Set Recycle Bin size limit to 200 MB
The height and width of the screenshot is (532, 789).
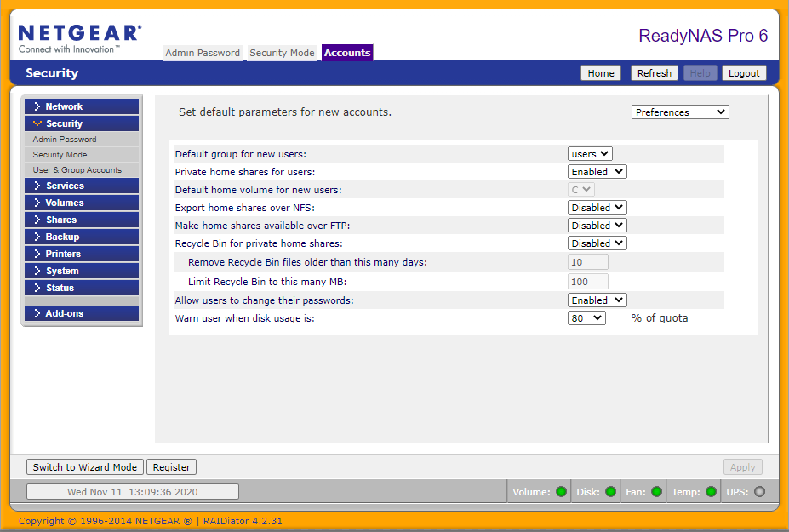pos(587,281)
